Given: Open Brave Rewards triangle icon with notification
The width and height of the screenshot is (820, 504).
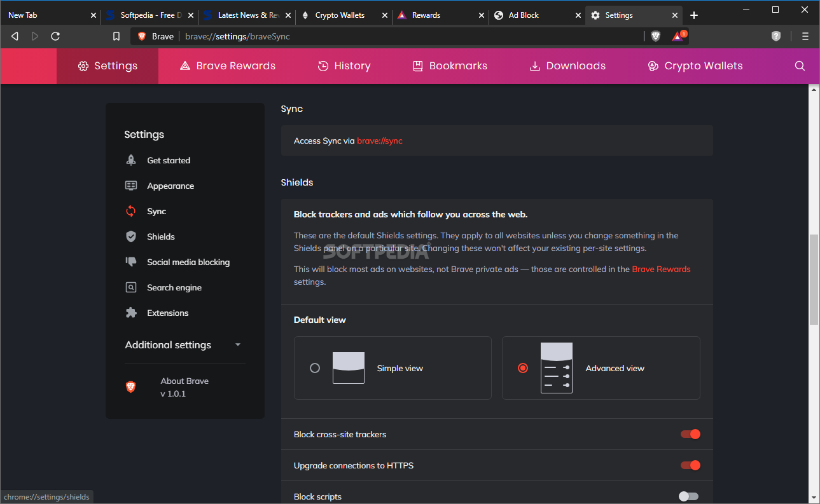Looking at the screenshot, I should click(679, 36).
